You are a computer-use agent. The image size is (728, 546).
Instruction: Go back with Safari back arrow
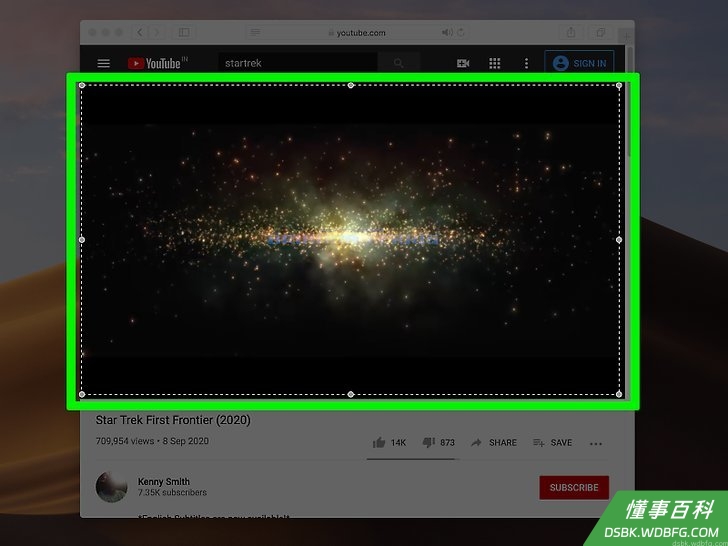[139, 32]
